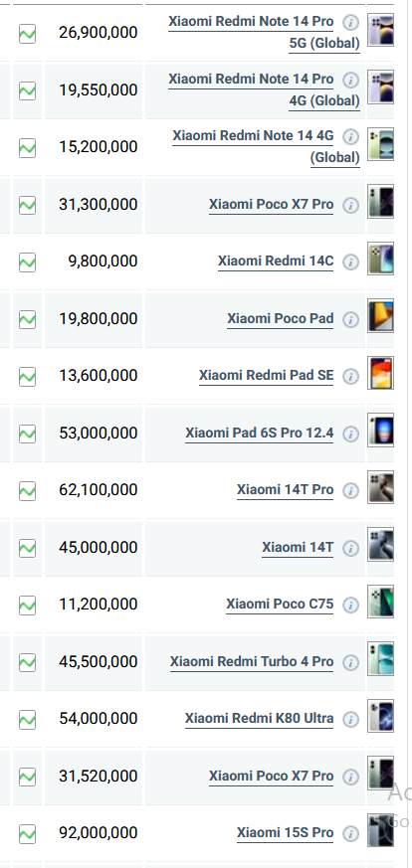Click Xiaomi Redmi Note 14 Pro 4G thumbnail
Image resolution: width=412 pixels, height=868 pixels.
381,87
